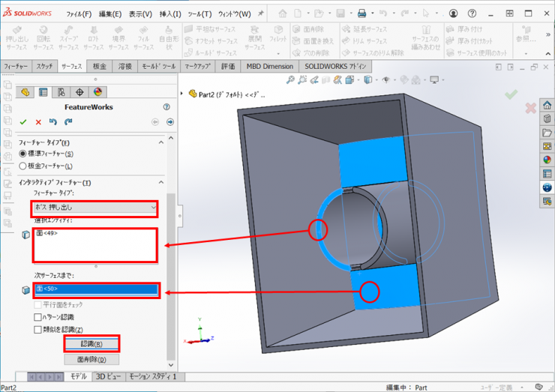Click the 面削除(D) button
Screen dimensions: 555x392
click(91, 360)
